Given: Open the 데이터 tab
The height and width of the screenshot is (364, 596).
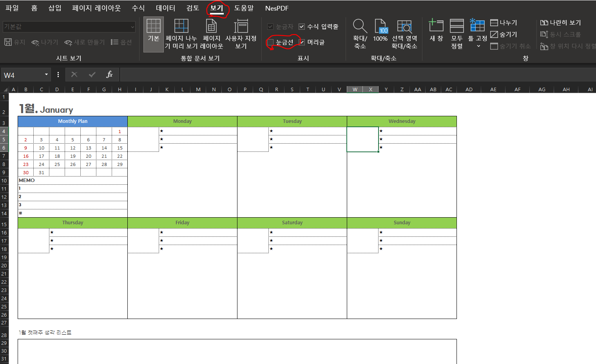Looking at the screenshot, I should coord(165,8).
